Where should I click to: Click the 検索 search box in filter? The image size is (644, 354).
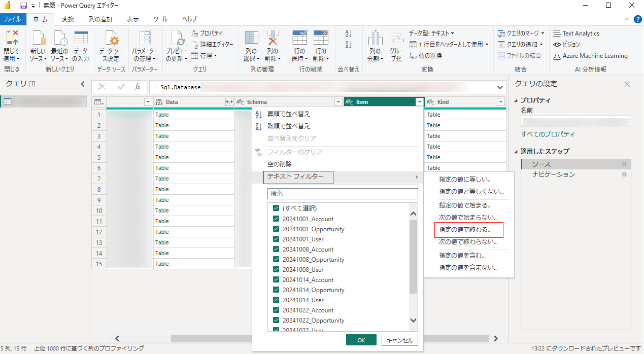pyautogui.click(x=343, y=194)
